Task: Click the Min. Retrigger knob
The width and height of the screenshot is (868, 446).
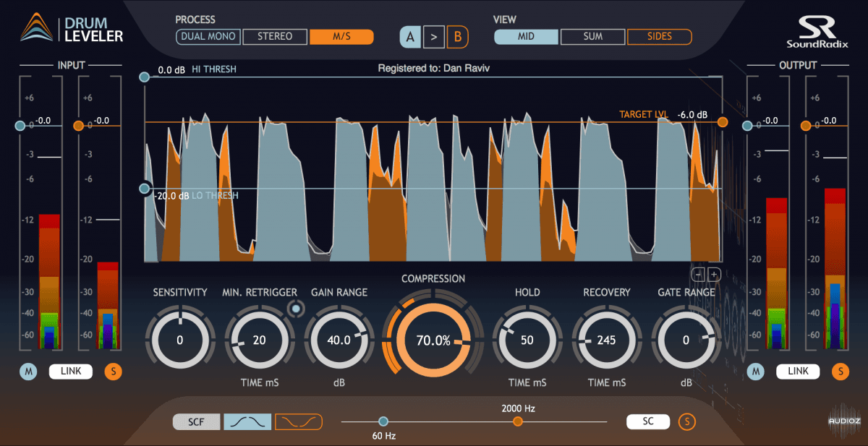Action: point(260,340)
